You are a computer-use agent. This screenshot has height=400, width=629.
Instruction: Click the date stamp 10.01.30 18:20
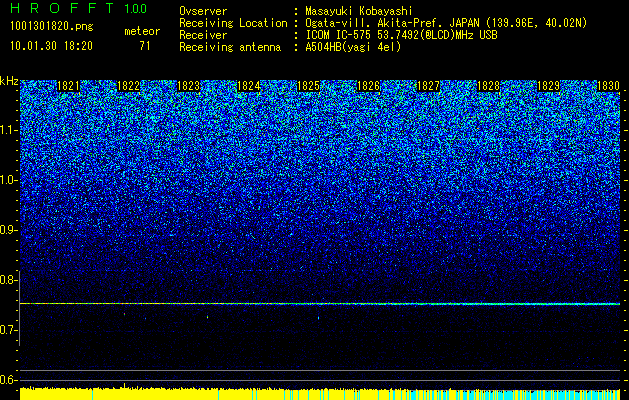(52, 46)
